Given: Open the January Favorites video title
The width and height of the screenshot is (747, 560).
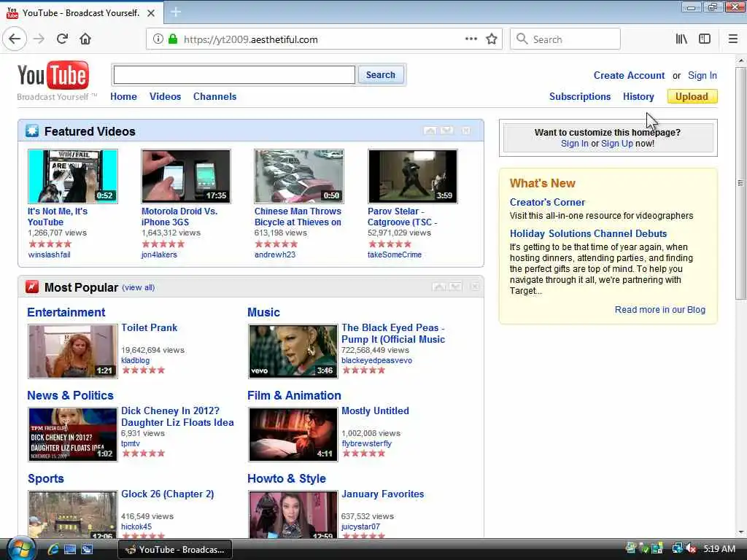Looking at the screenshot, I should click(x=382, y=494).
